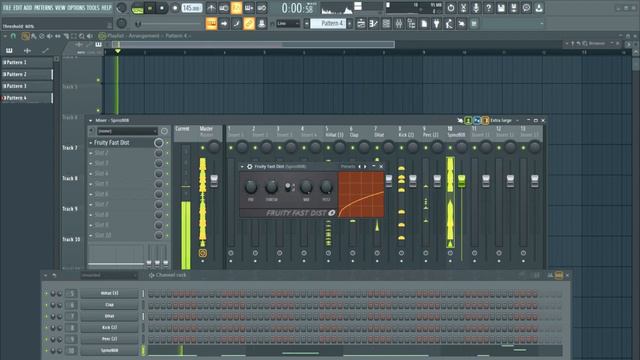
Task: Open the mixer preset (none) dropdown
Action: click(x=127, y=131)
